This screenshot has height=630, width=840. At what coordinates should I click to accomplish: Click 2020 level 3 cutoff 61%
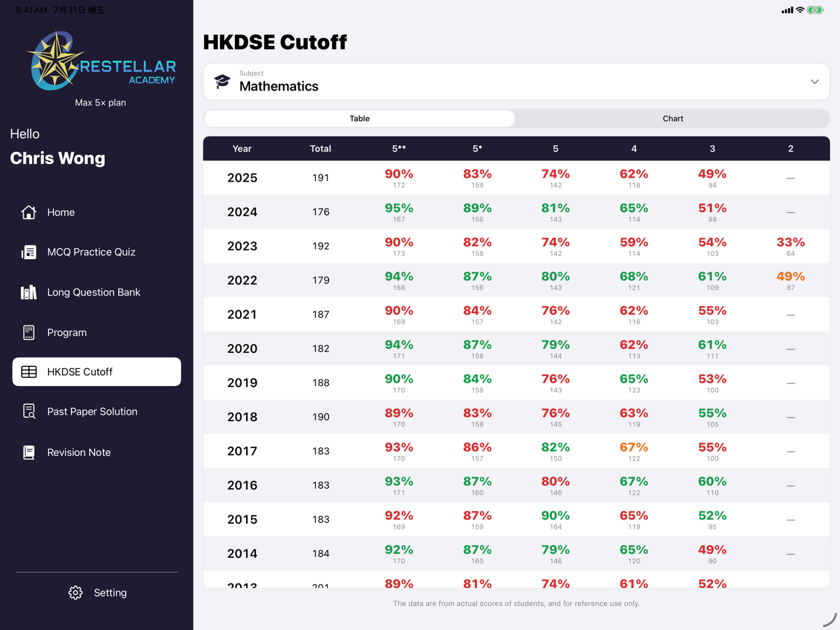coord(712,345)
